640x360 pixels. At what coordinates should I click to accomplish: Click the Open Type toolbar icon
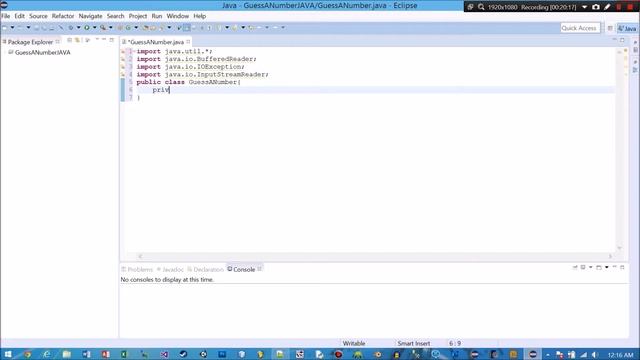click(x=146, y=28)
